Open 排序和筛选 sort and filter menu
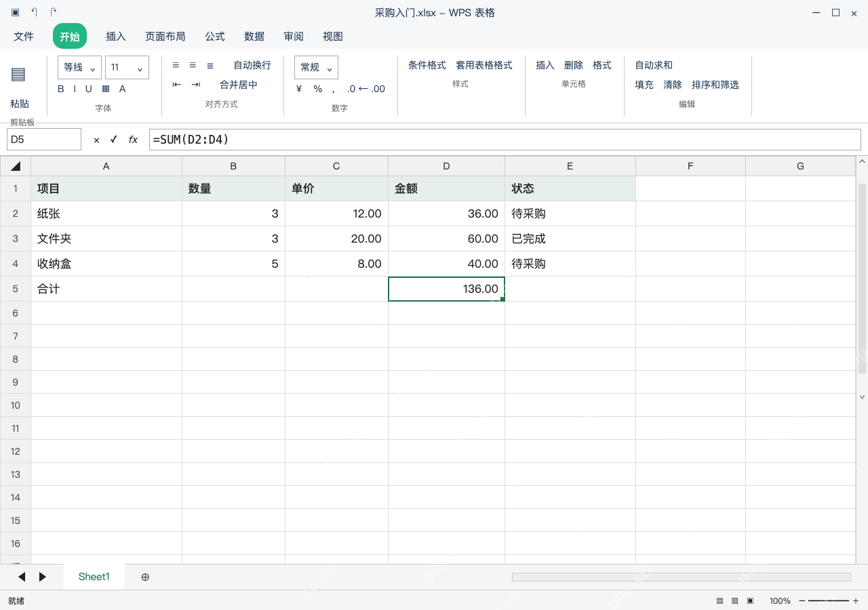The image size is (868, 610). (715, 85)
